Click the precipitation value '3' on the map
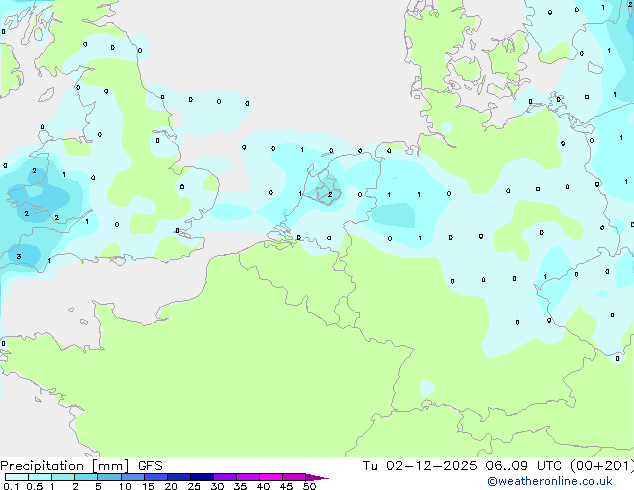634x490 pixels. coord(19,256)
